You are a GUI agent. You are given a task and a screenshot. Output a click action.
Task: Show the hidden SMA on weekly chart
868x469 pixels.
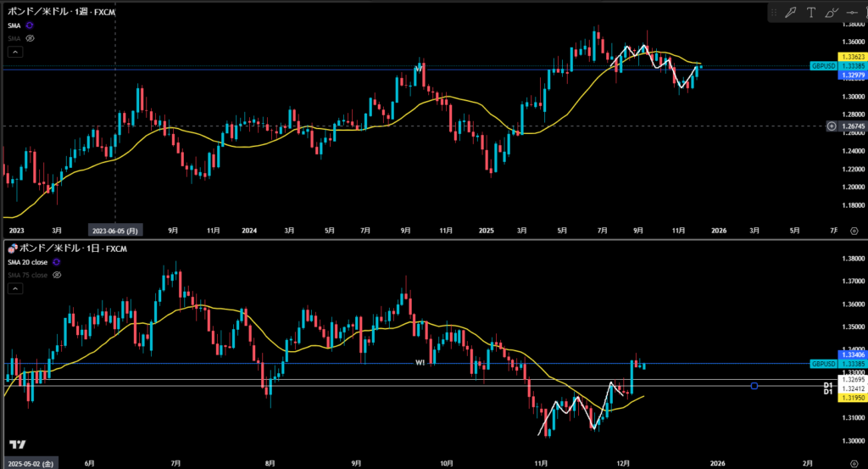30,38
